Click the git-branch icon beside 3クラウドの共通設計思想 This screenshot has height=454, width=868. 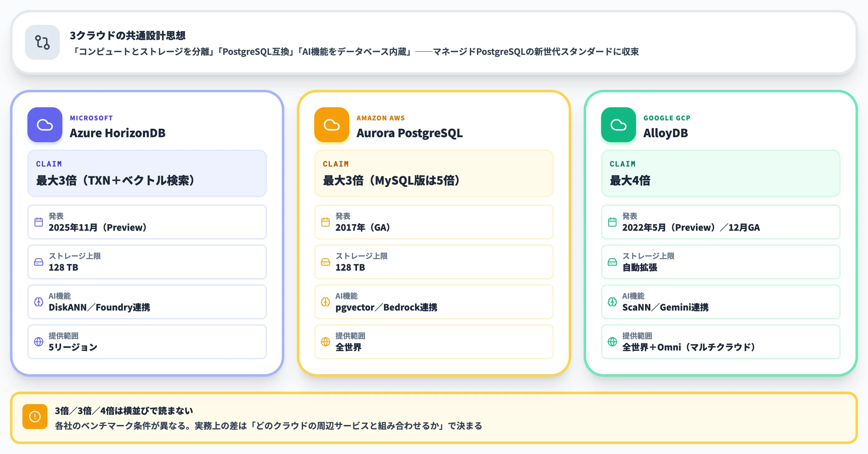pos(42,42)
